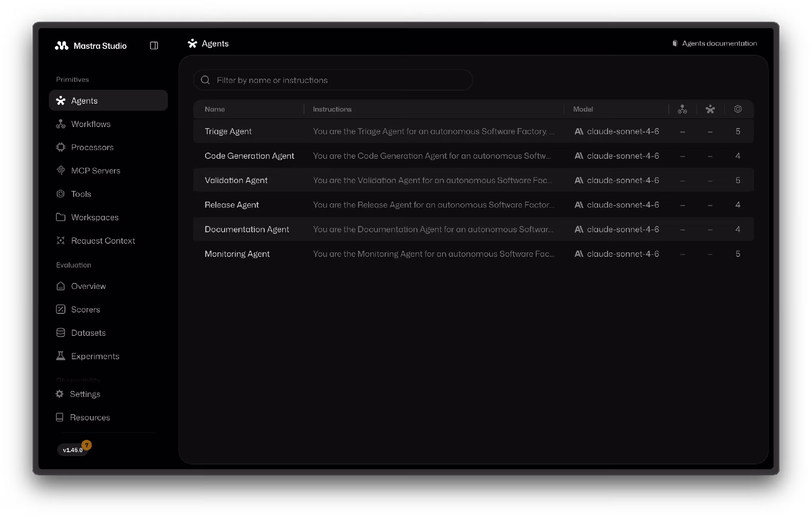Click Monitoring Agent instructions text
This screenshot has width=812, height=518.
click(433, 254)
